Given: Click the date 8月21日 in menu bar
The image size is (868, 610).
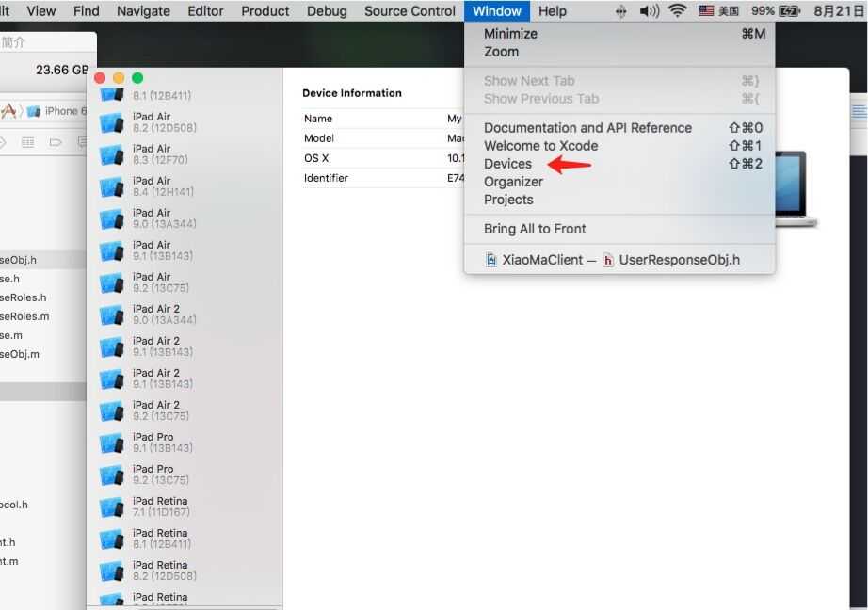Looking at the screenshot, I should click(x=839, y=11).
